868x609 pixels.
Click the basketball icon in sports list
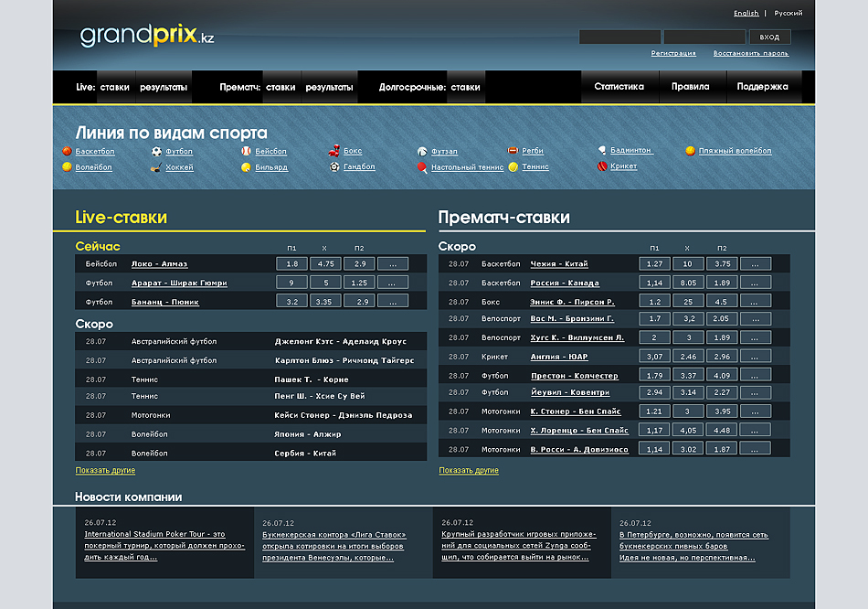tap(67, 151)
